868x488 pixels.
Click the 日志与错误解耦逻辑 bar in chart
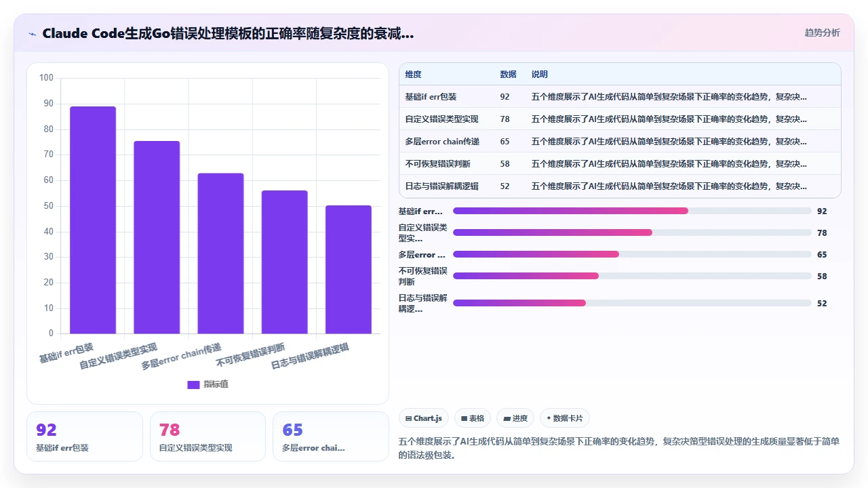tap(349, 270)
